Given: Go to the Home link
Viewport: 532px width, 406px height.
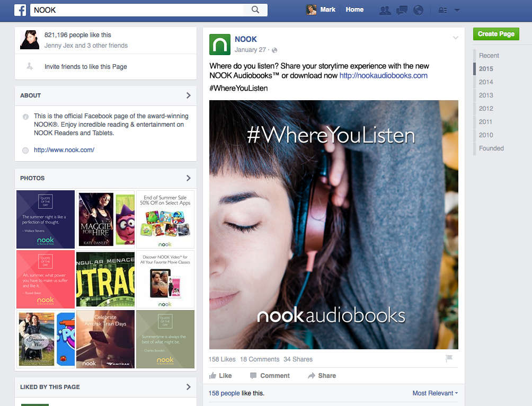Looking at the screenshot, I should point(354,10).
